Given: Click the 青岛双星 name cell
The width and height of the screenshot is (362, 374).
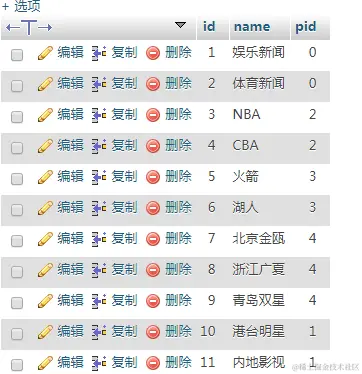Looking at the screenshot, I should pos(258,300).
